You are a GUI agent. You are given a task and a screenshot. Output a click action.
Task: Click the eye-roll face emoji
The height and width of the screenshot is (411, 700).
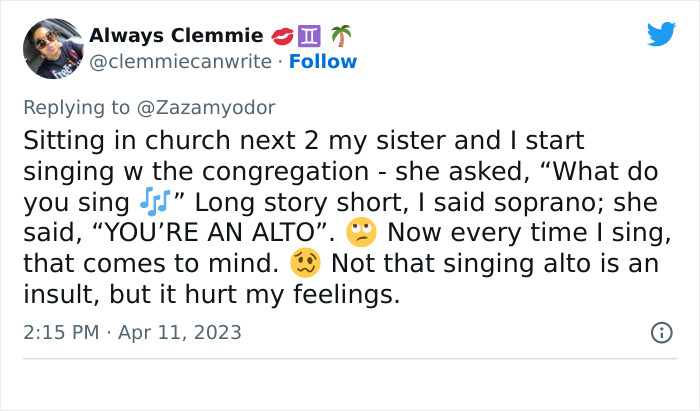pyautogui.click(x=358, y=234)
